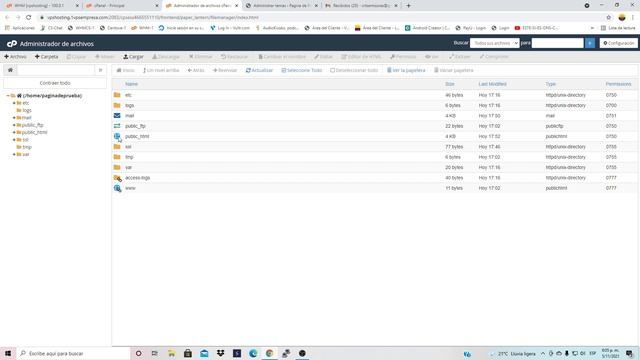Click the home icon beside path field

[10, 70]
